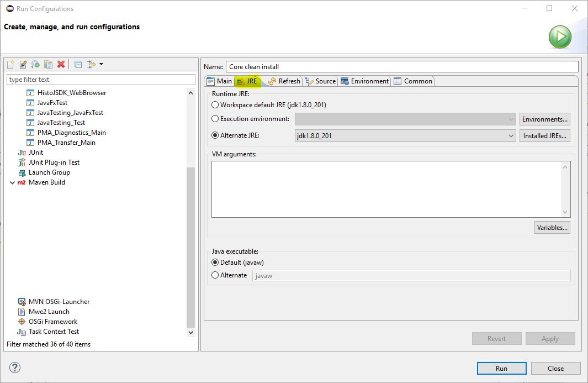Select Execution environment radio option

pos(215,119)
